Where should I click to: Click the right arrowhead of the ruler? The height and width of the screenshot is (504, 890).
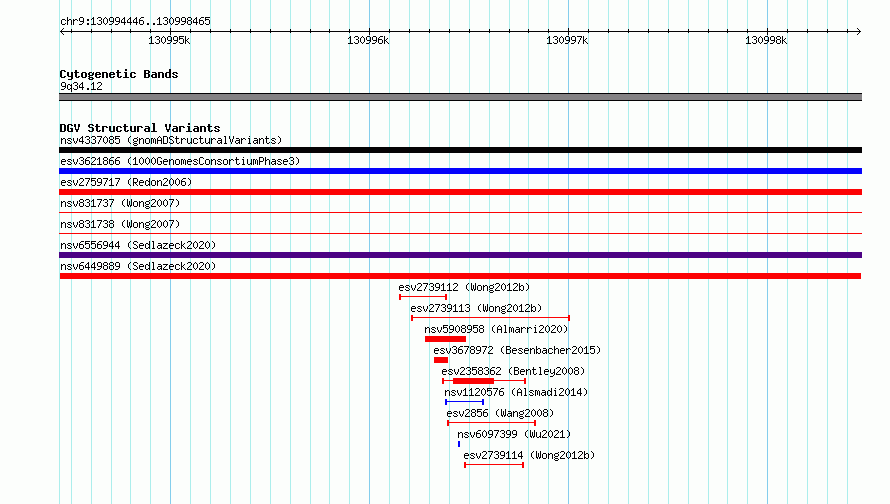click(859, 31)
